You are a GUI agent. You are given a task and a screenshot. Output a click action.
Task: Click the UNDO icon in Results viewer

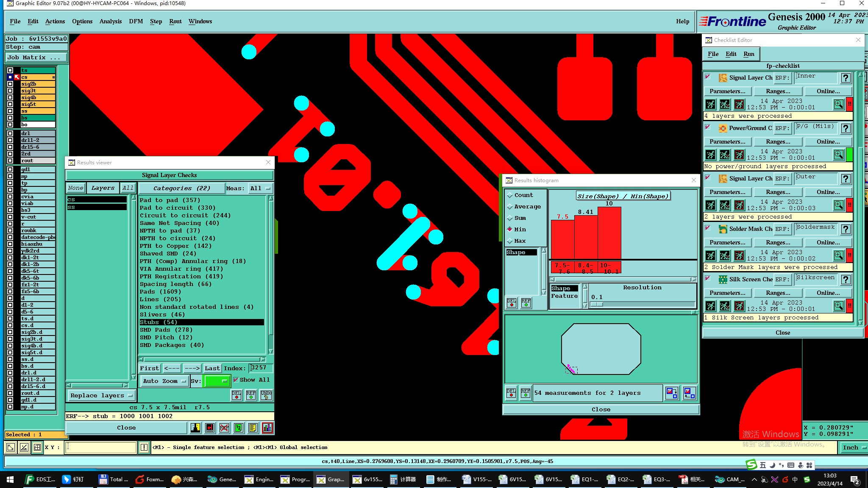[266, 395]
